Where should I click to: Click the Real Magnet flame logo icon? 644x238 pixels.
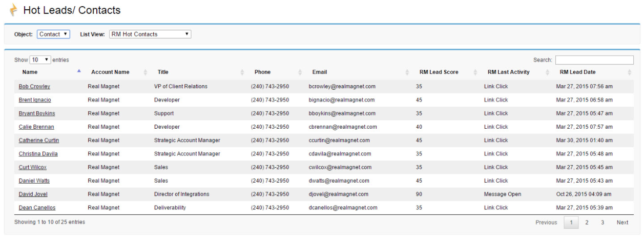13,10
